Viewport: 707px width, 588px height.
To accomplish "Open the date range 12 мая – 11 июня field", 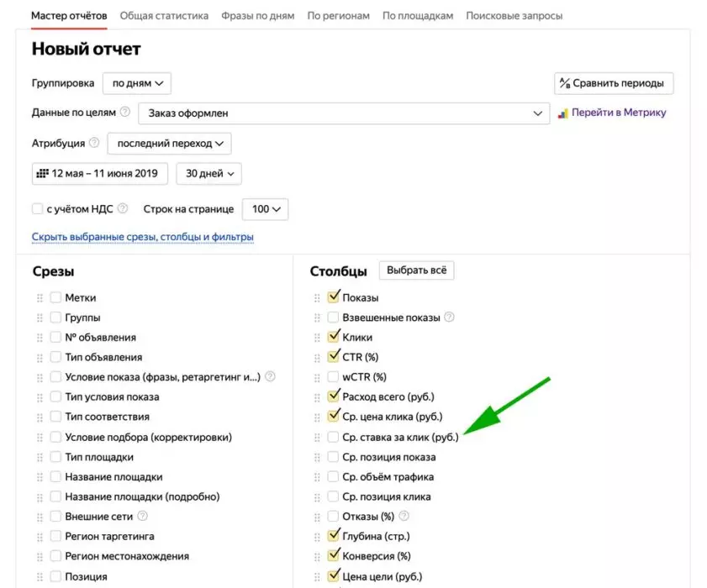I will tap(100, 174).
